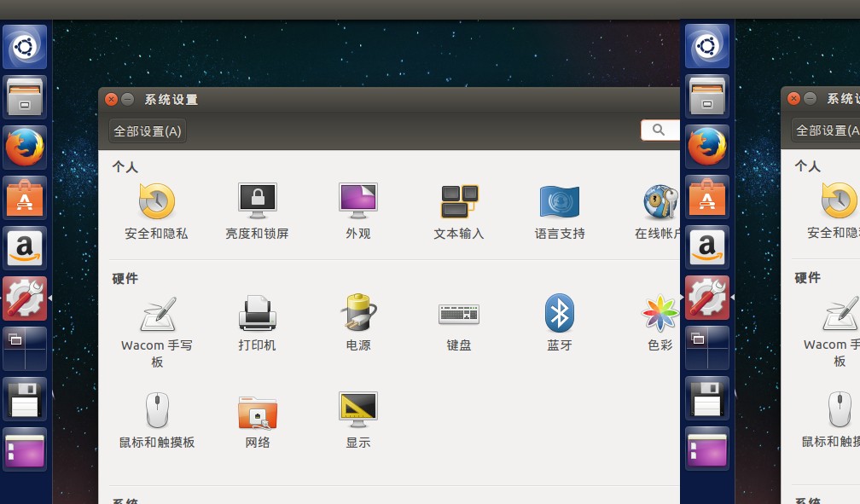Open workspace switcher in left launcher

pos(25,349)
